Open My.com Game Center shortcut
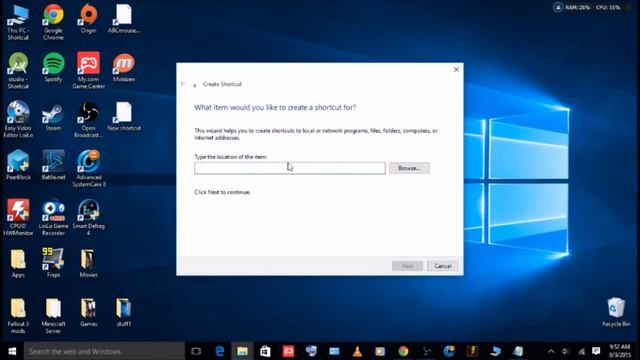 [x=89, y=71]
